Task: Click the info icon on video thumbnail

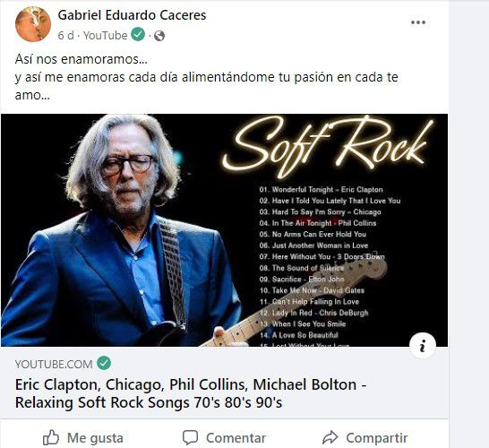Action: tap(423, 346)
